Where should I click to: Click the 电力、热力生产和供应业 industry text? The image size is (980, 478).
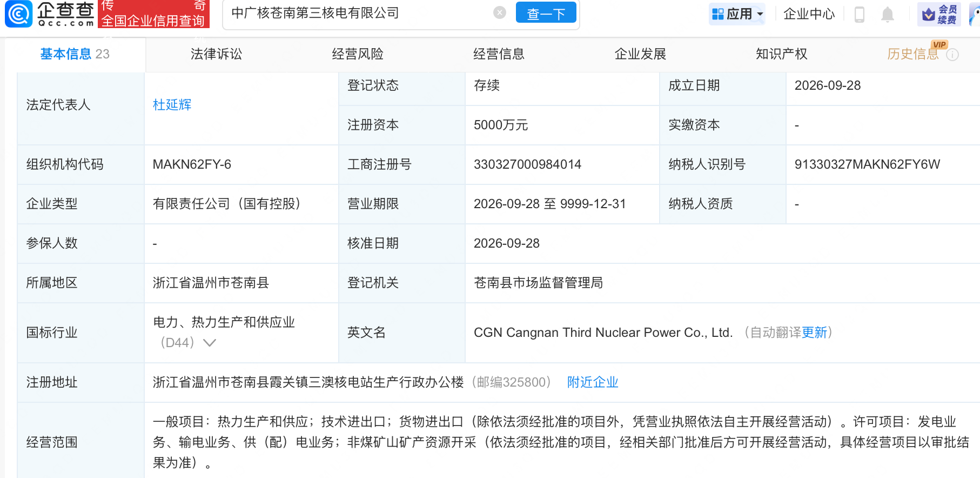coord(224,322)
